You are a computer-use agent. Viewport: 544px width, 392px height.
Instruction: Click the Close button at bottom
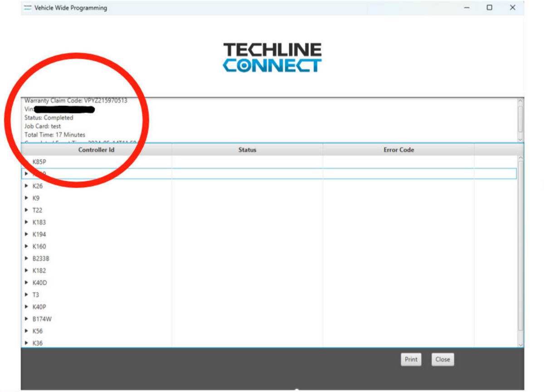pos(442,359)
